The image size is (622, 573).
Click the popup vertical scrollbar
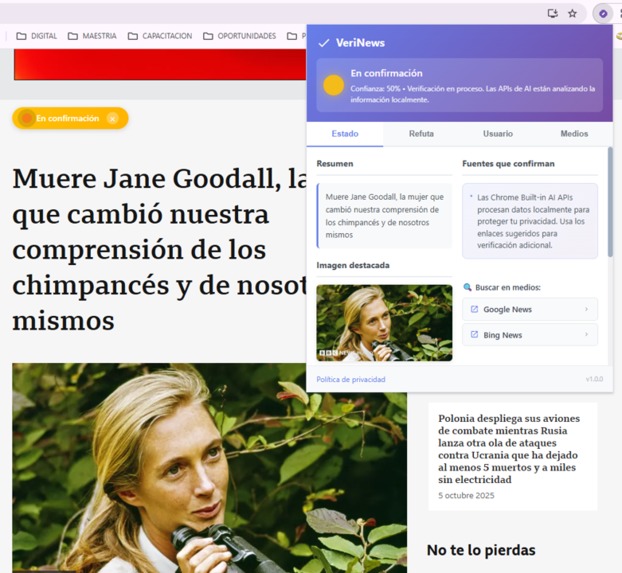coord(610,202)
